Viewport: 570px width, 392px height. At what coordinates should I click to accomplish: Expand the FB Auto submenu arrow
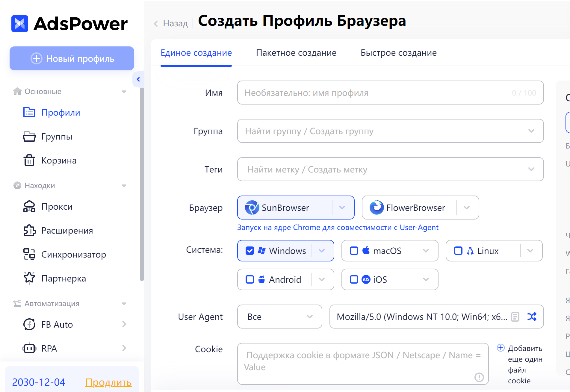[x=124, y=324]
